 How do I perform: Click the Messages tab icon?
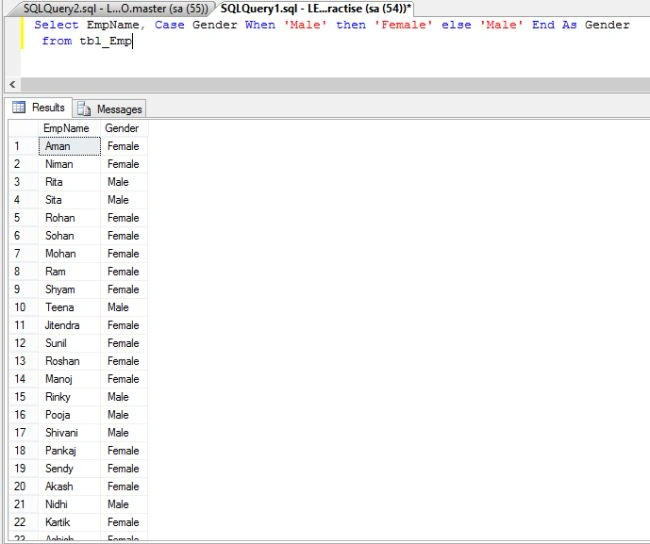[84, 109]
